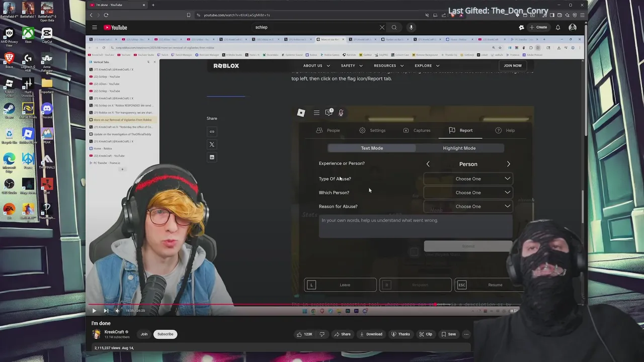Share article on X icon
Screen dimensions: 644x362
click(x=212, y=145)
